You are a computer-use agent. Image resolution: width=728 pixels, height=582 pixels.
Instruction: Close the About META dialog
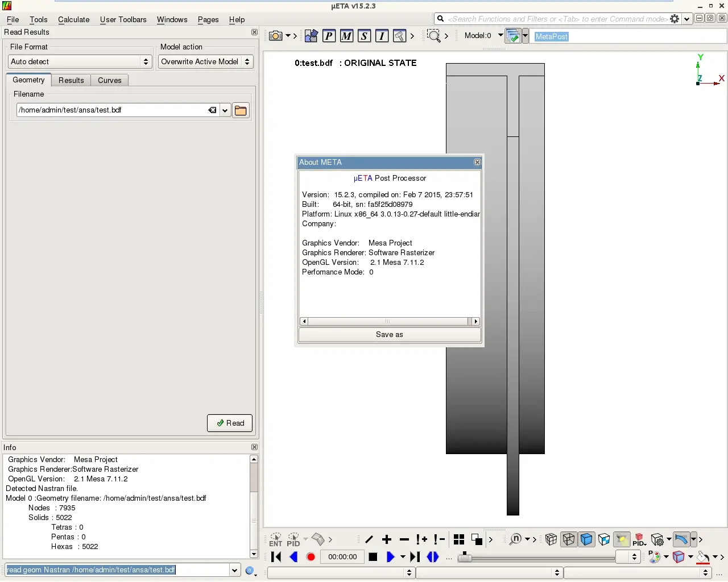coord(477,163)
